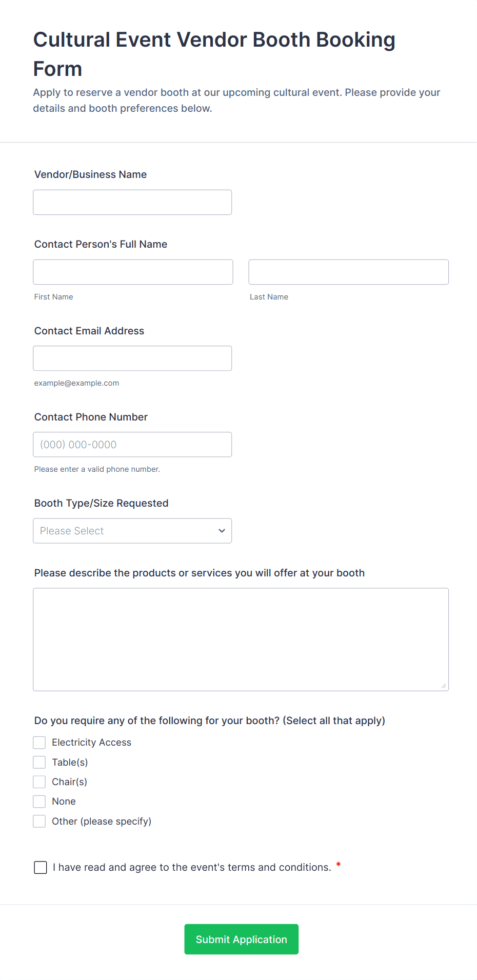Focus the First Name text box
Viewport: 477px width, 980px height.
pos(133,272)
